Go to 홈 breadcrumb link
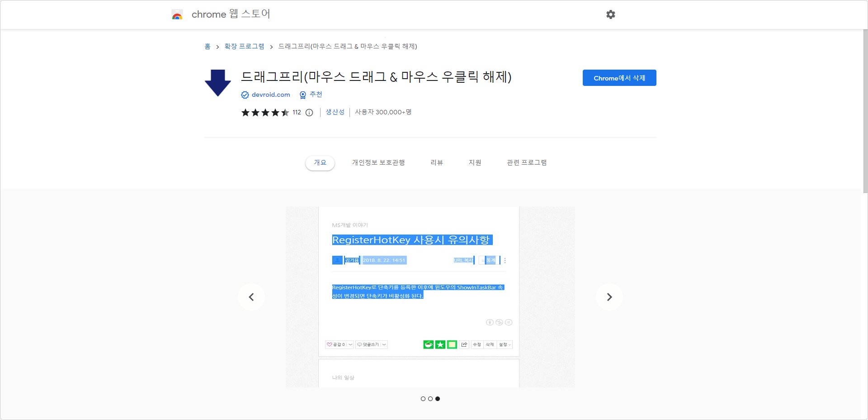Screen dimensions: 868x420 coord(208,47)
